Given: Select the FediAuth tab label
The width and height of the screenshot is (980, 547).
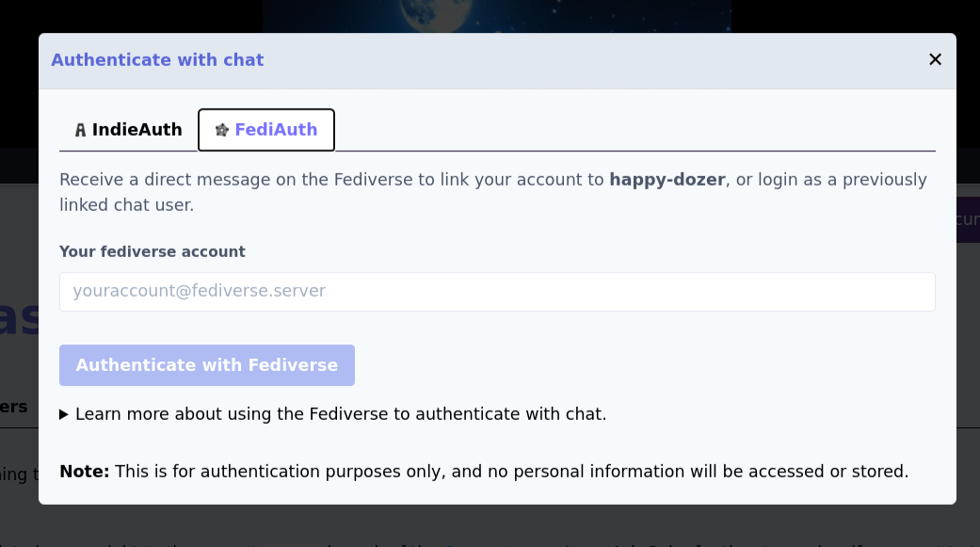Looking at the screenshot, I should click(276, 130).
